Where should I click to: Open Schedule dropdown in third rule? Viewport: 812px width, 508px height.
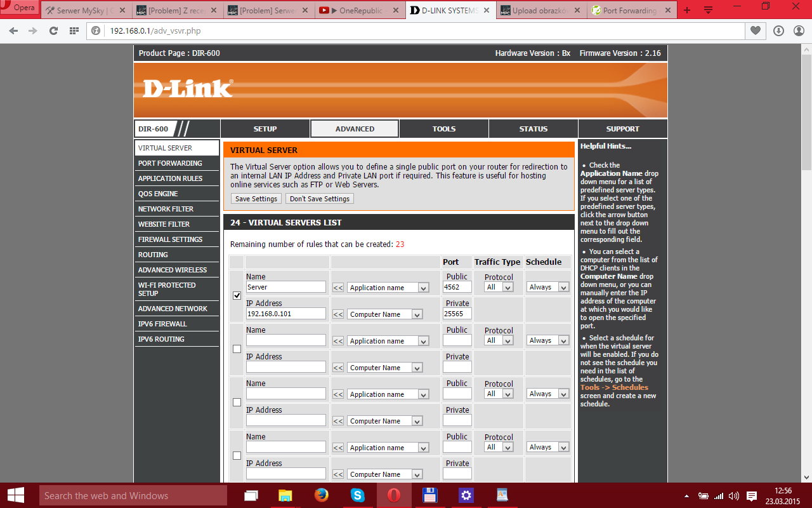point(547,394)
